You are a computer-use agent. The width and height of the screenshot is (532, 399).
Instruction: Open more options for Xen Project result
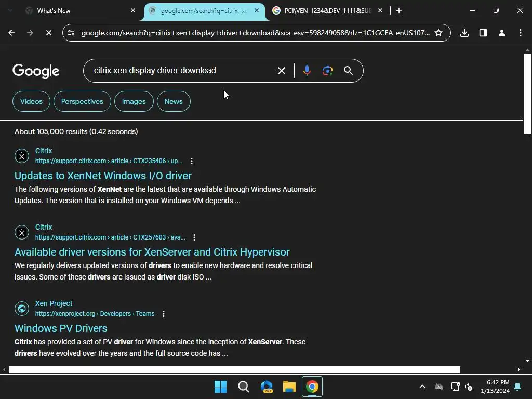pos(164,314)
